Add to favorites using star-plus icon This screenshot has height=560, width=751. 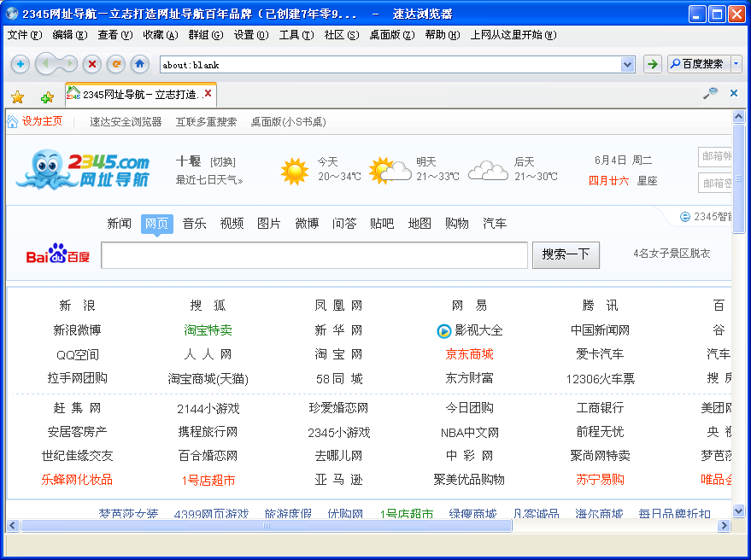47,96
